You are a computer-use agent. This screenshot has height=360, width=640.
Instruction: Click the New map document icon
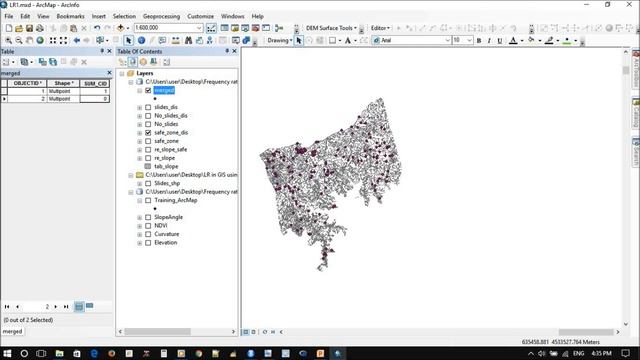pos(9,28)
